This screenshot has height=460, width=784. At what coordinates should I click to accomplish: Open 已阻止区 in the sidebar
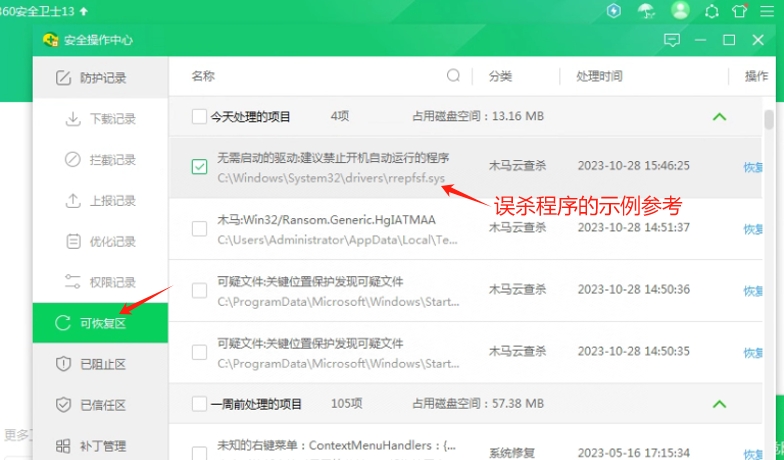coord(100,364)
